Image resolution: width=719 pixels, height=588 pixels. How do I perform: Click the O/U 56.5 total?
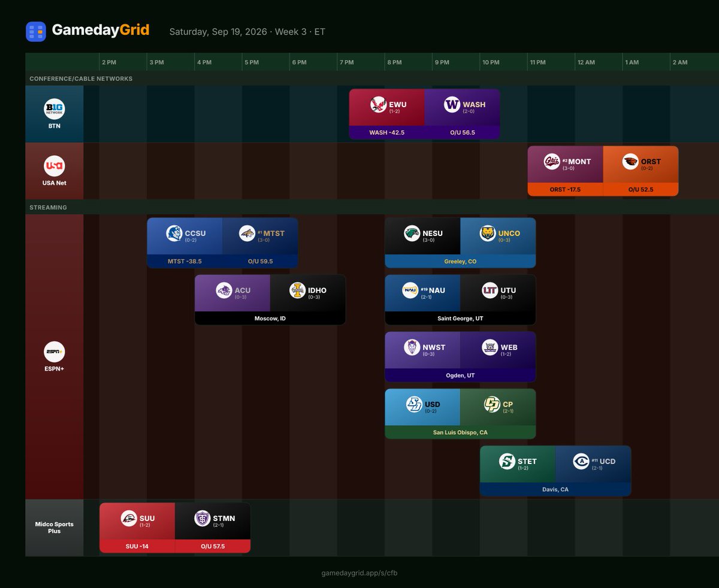click(x=462, y=132)
